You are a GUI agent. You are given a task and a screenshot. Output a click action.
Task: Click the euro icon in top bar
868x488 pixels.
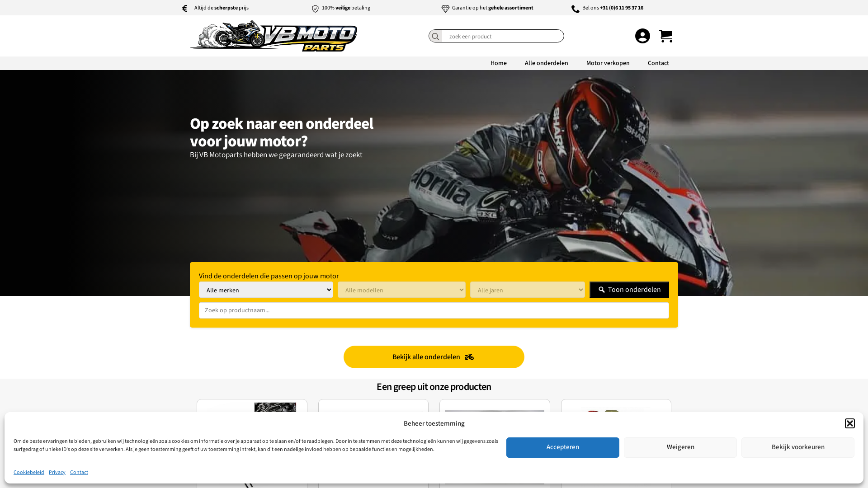[x=184, y=9]
